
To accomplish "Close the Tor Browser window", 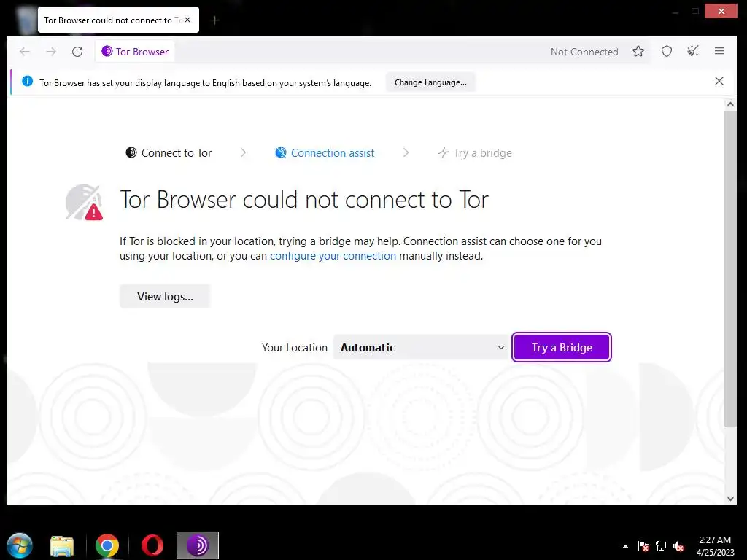I will click(721, 11).
